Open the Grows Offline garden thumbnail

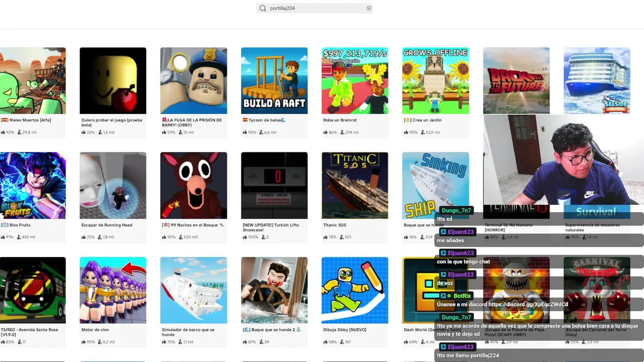pyautogui.click(x=436, y=80)
